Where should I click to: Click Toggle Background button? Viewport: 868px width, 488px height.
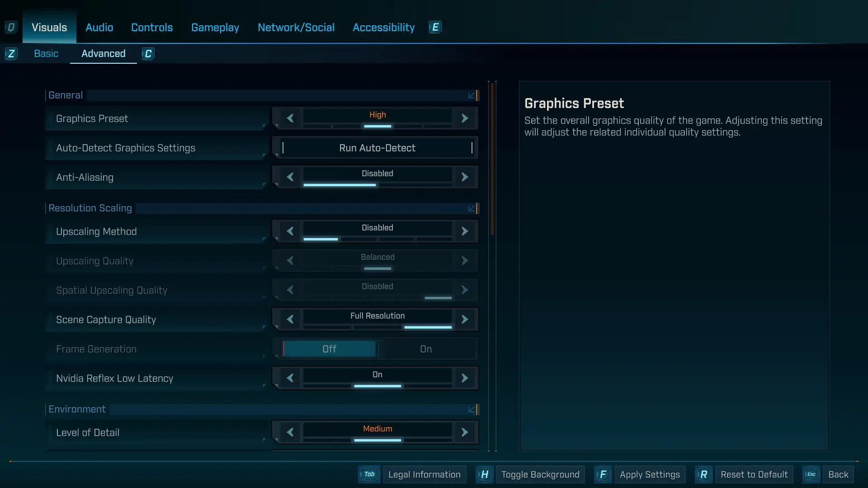(540, 474)
